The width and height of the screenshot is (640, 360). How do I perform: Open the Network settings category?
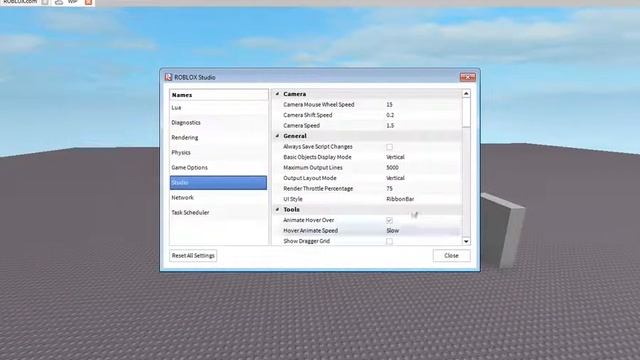coord(218,198)
